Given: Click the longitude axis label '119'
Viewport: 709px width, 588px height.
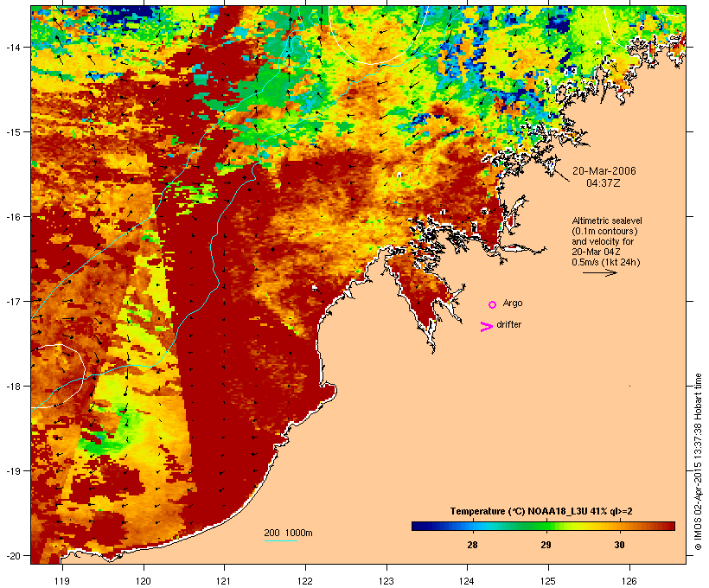Looking at the screenshot, I should click(62, 581).
